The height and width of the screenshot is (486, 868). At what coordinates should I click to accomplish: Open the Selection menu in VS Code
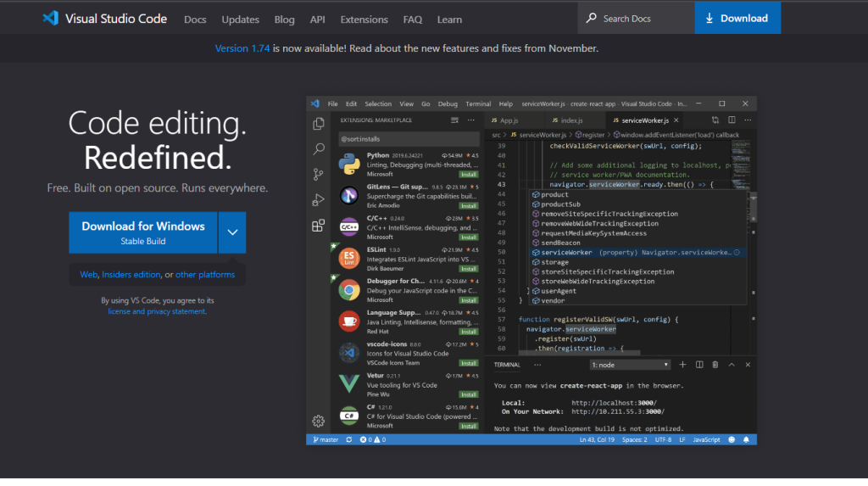click(378, 103)
